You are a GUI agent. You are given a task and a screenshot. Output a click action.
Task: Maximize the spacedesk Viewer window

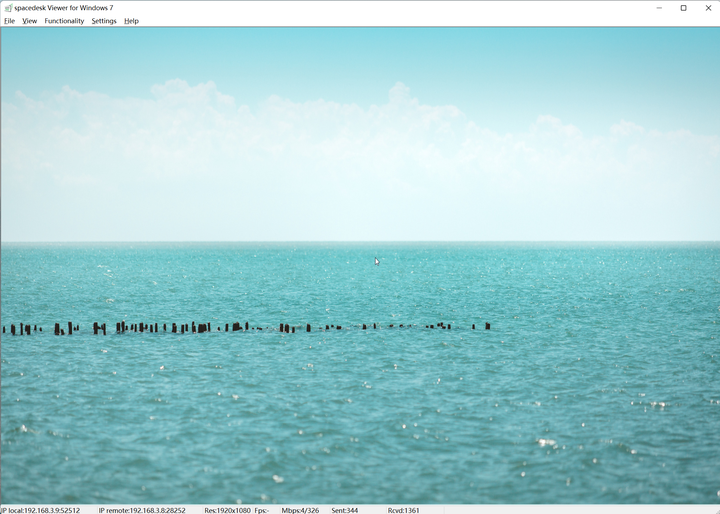pyautogui.click(x=683, y=8)
